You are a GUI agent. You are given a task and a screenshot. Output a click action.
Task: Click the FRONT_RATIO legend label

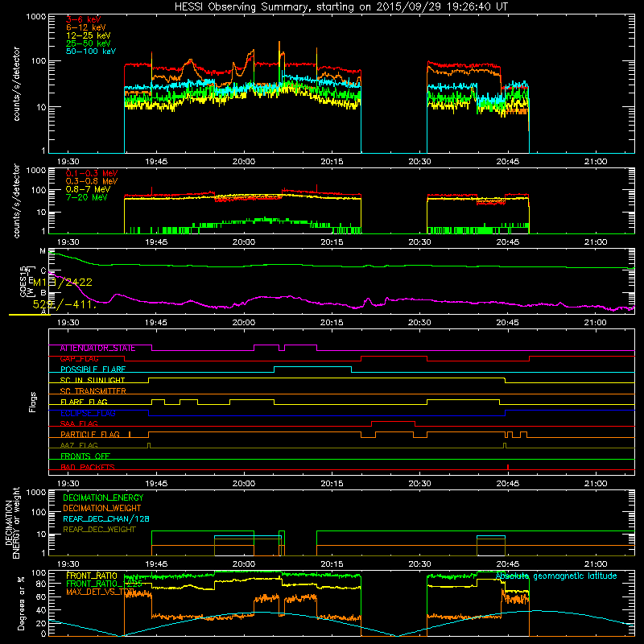pos(92,576)
